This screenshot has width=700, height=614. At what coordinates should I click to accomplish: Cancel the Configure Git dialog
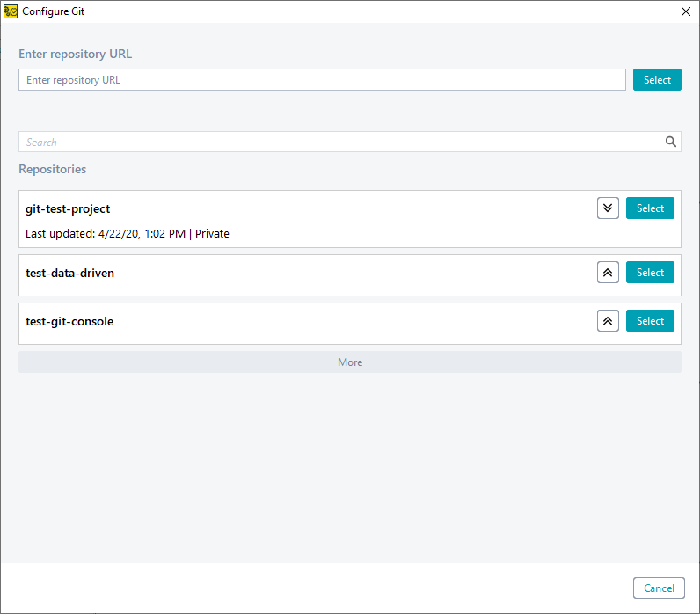pyautogui.click(x=659, y=588)
